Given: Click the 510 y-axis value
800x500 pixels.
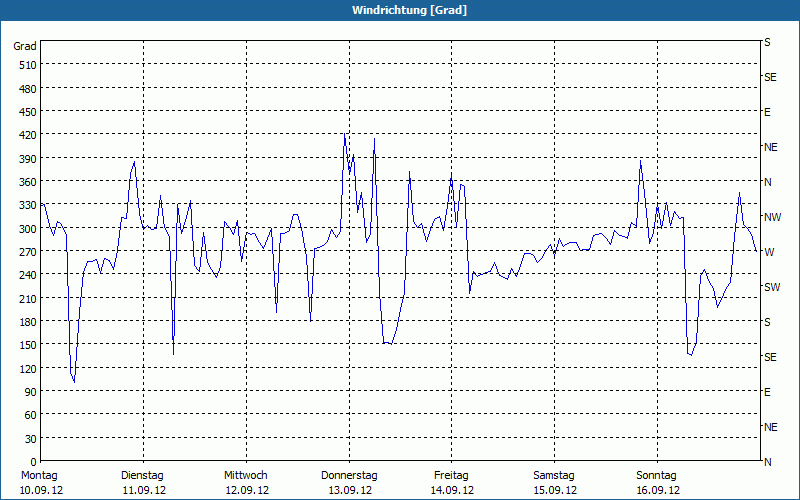Looking at the screenshot, I should pos(28,65).
